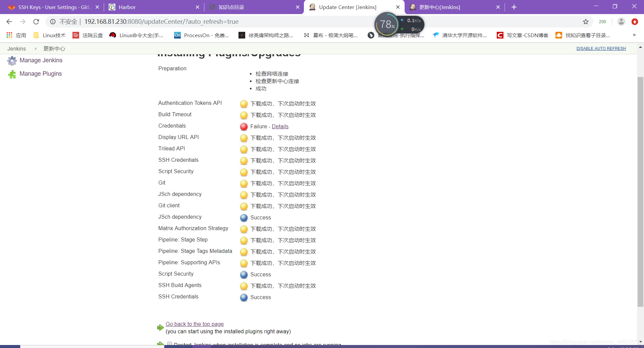Check the Restart Jenkins when installation complete box

pos(170,344)
